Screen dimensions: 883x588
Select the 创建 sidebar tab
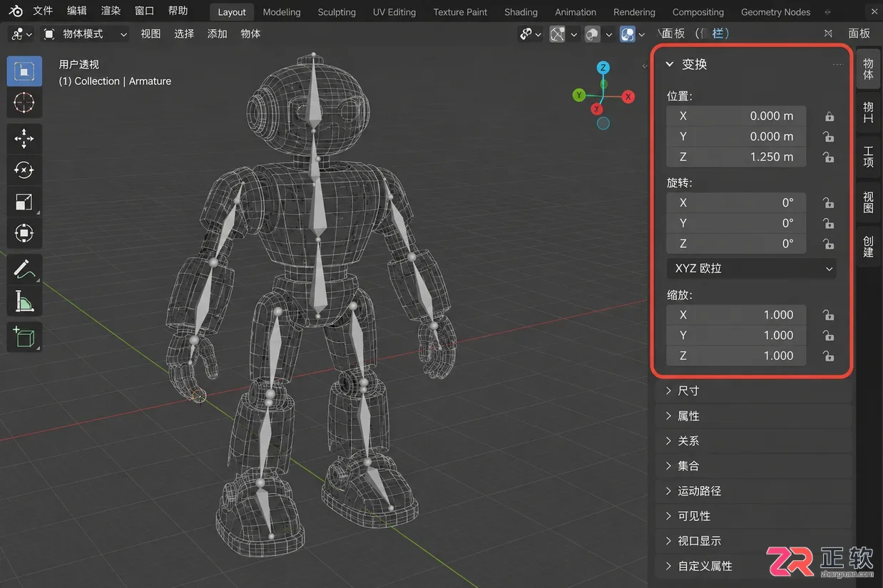(x=868, y=247)
